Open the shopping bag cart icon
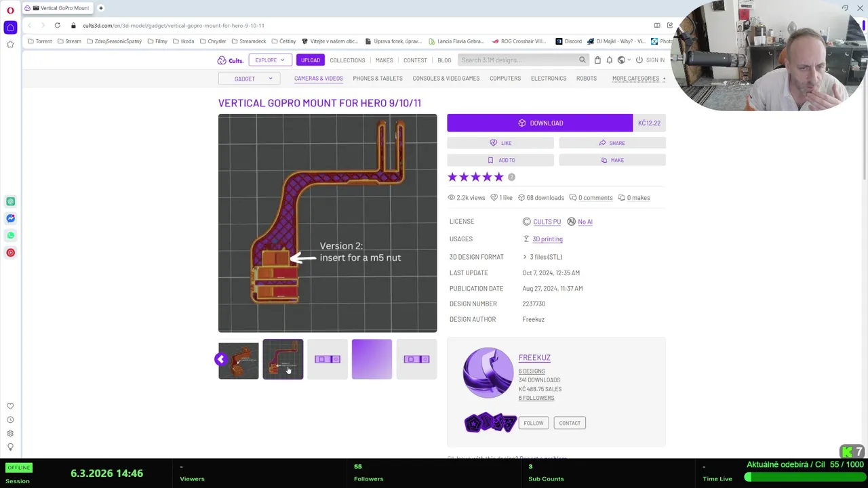Screen dimensions: 868x488 pos(597,60)
